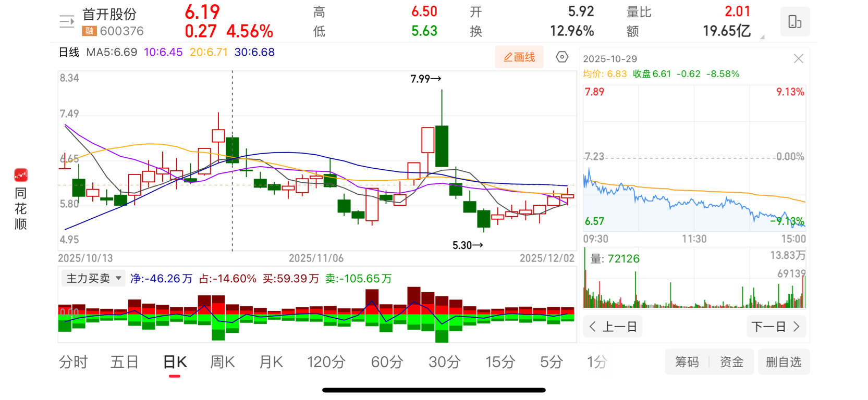This screenshot has width=868, height=400.
Task: Select the 1分 period tab
Action: tap(597, 362)
